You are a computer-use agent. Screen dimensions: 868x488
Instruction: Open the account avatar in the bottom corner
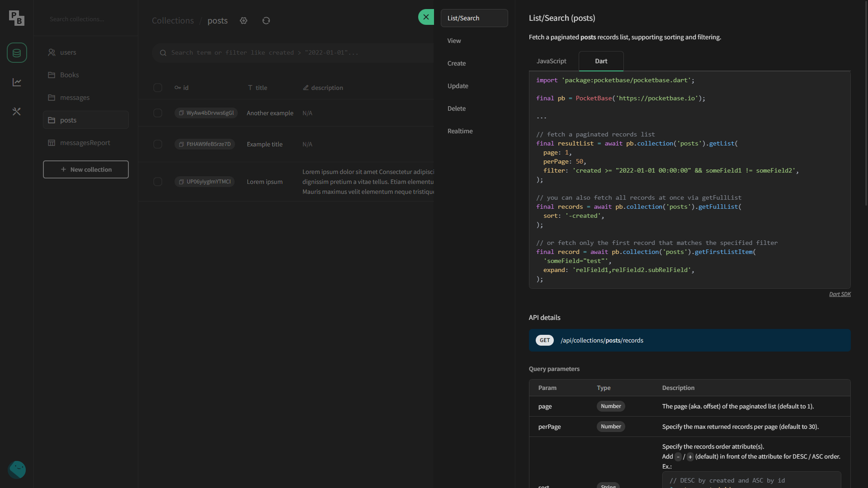pyautogui.click(x=17, y=469)
